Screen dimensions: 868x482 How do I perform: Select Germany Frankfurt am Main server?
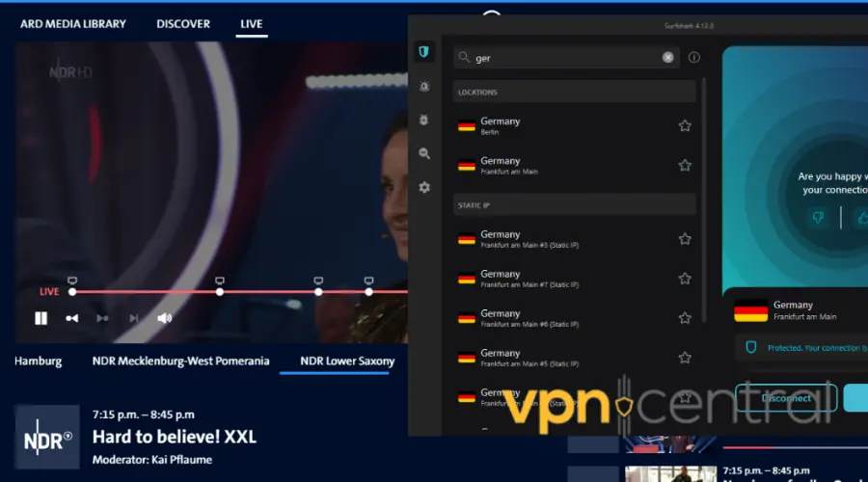point(574,166)
